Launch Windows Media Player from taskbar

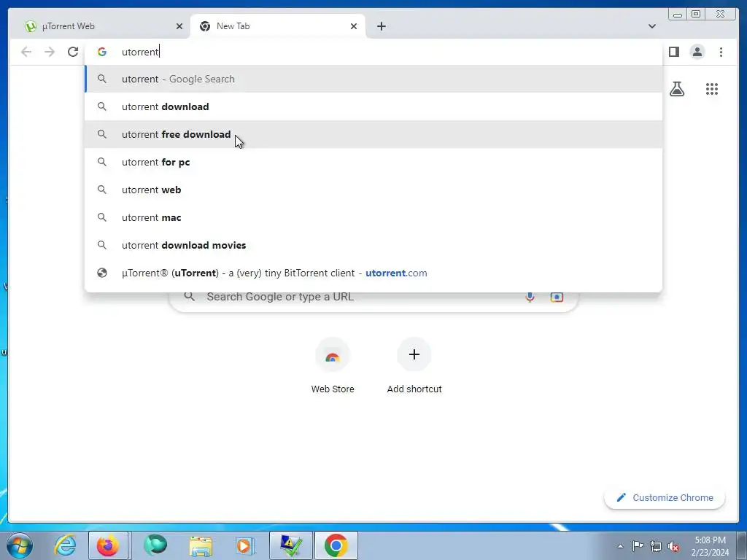pos(245,545)
